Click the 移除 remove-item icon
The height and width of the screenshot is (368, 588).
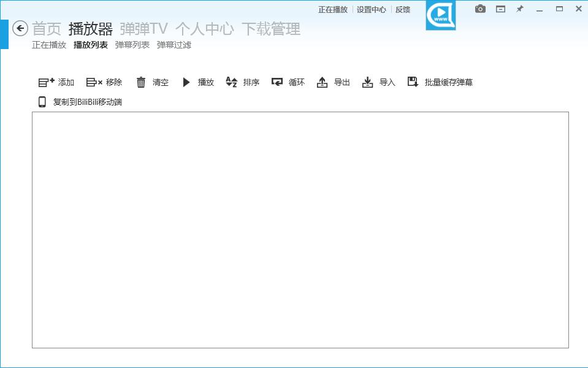94,82
